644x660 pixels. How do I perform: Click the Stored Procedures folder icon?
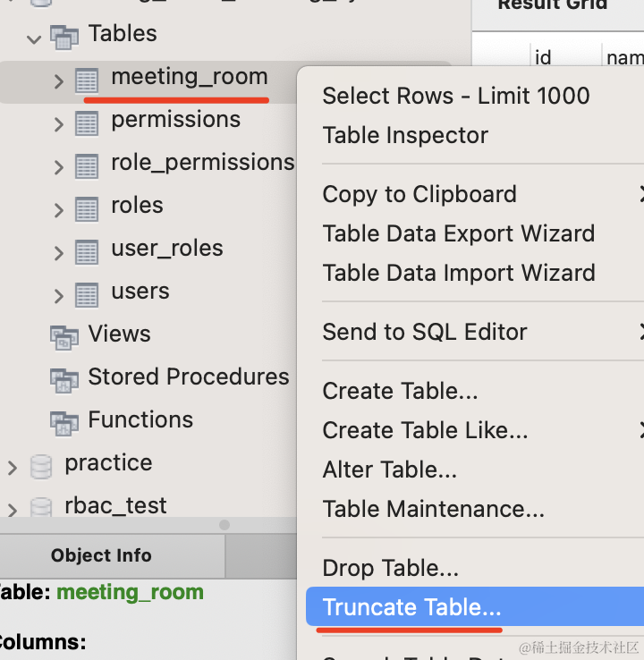tap(64, 380)
